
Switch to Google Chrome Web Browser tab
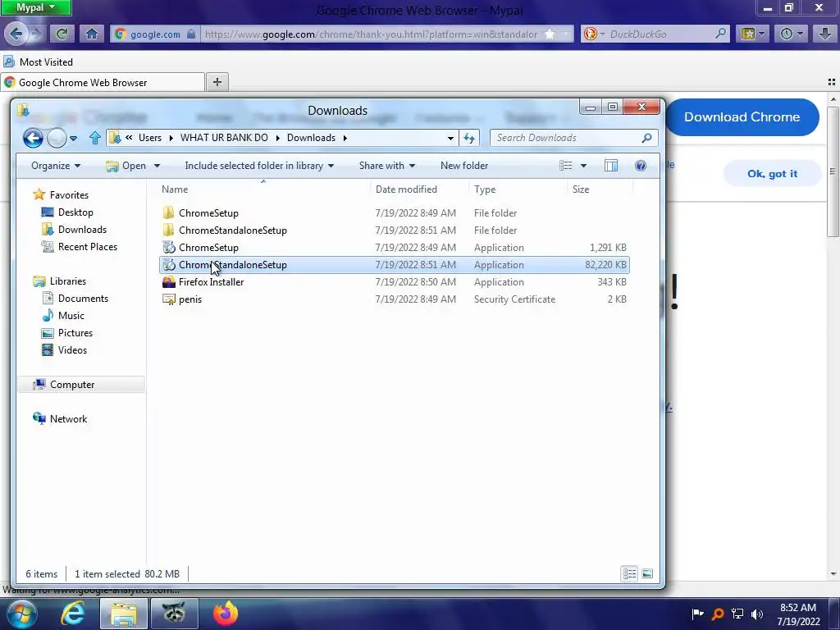103,83
